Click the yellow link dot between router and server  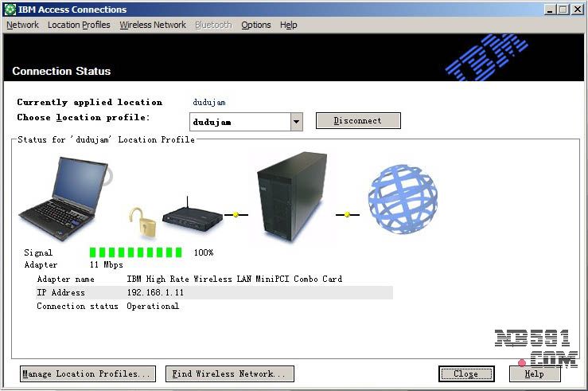point(236,215)
